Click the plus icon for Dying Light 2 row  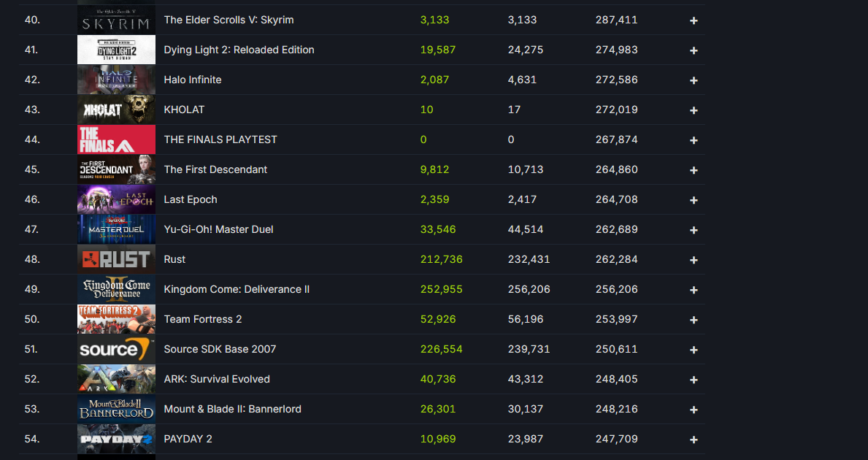694,50
